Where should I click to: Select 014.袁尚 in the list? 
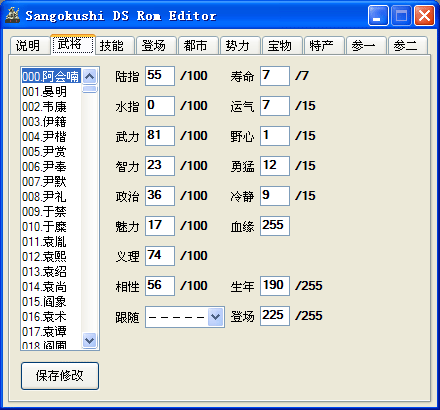pos(51,286)
